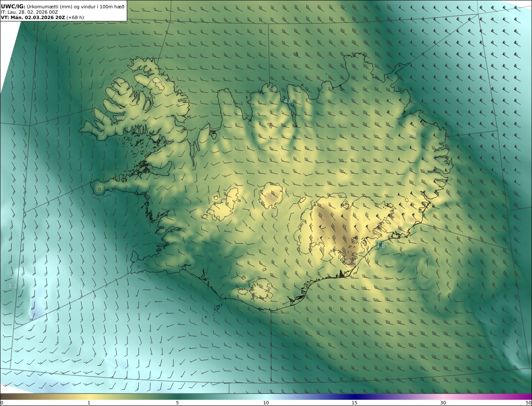The image size is (532, 406).
Task: Click the "10" tick on the color scale
Action: 266,403
